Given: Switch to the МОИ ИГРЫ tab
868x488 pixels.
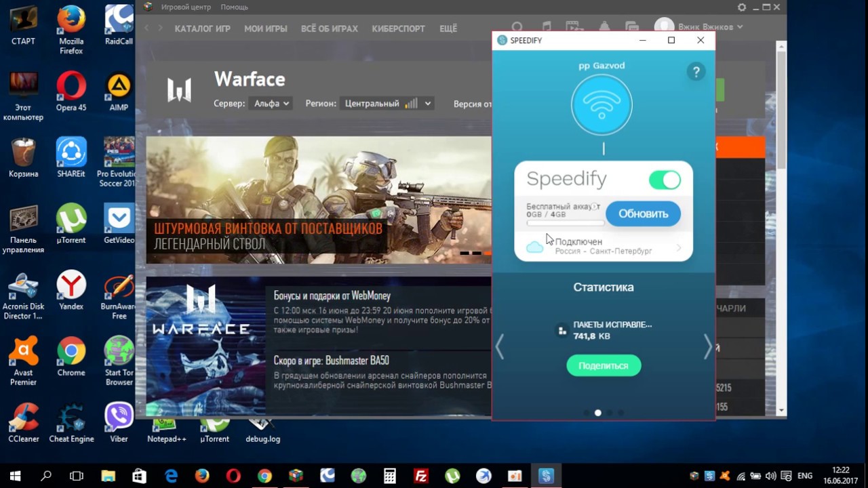Looking at the screenshot, I should 266,28.
